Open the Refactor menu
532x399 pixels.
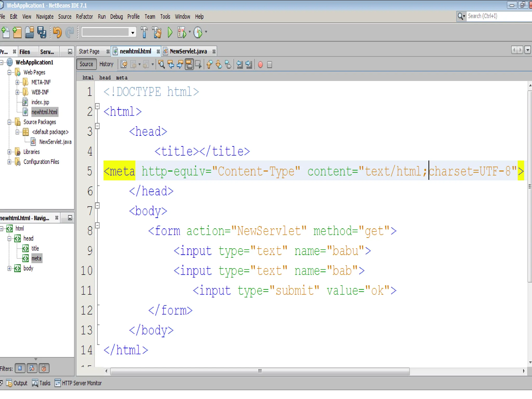pos(84,17)
